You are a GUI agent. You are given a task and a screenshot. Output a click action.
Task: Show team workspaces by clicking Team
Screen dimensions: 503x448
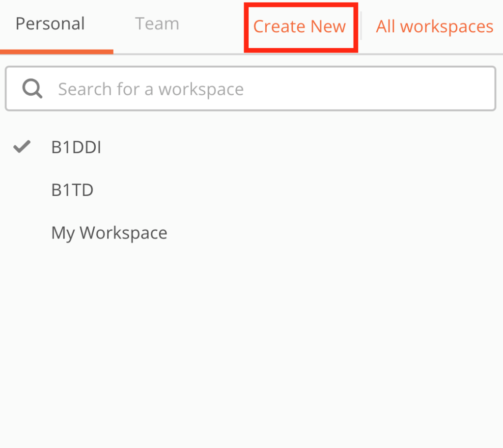pyautogui.click(x=157, y=24)
